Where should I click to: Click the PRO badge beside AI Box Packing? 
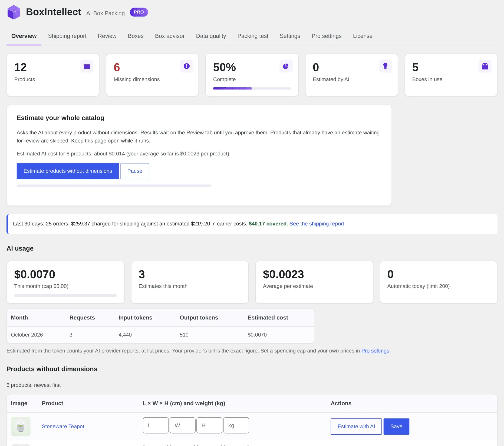139,12
